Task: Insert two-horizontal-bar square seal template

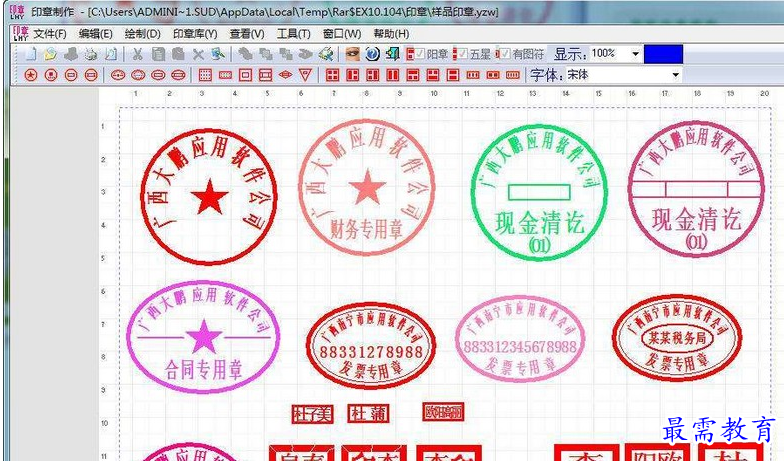Action: [x=452, y=76]
